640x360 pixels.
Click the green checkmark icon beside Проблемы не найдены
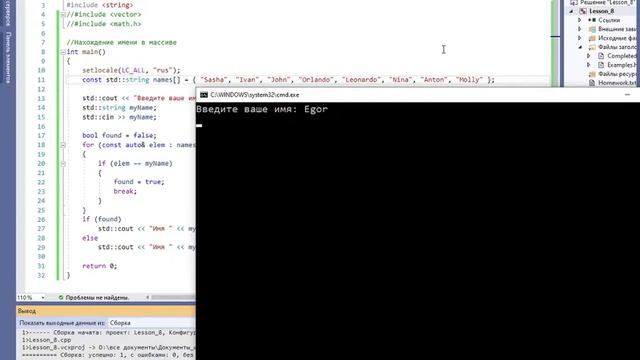pyautogui.click(x=61, y=298)
